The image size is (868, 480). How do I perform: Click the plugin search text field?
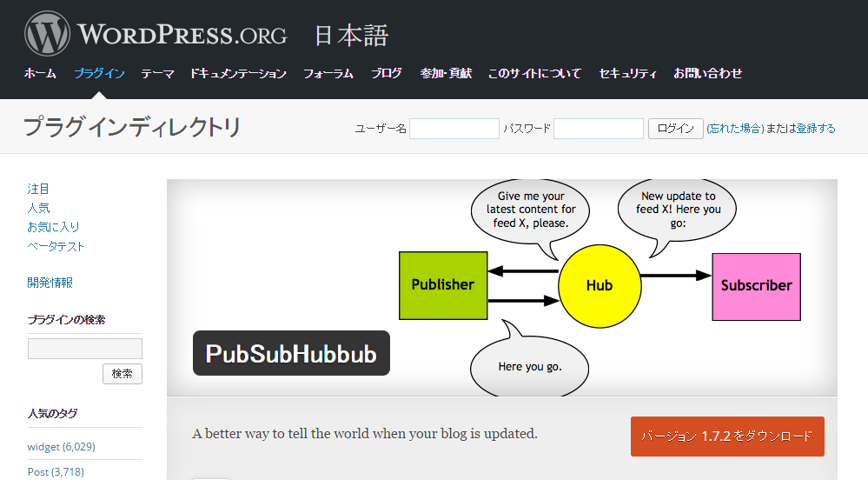coord(85,349)
